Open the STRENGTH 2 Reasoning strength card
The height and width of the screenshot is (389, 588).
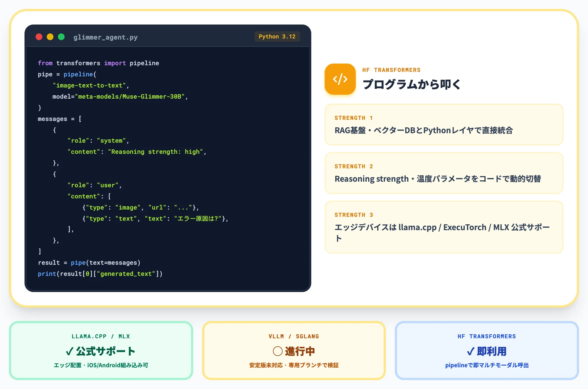[444, 173]
